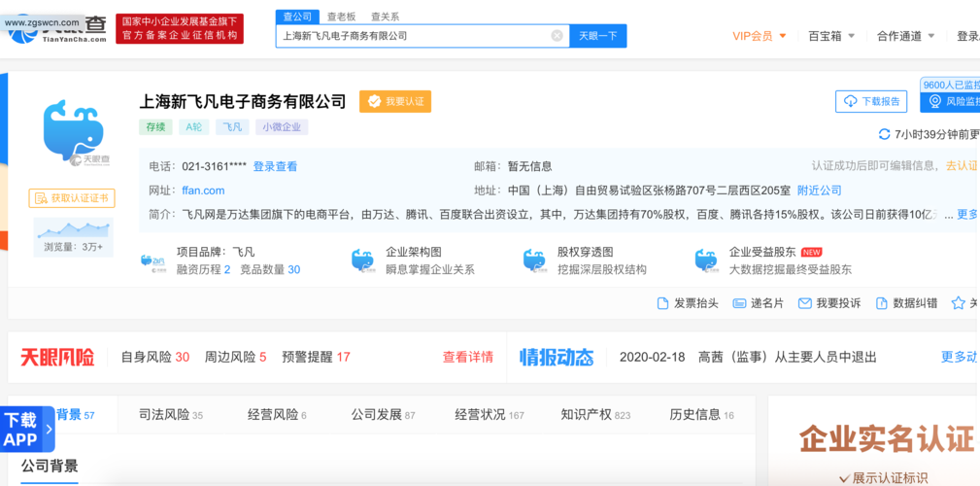Click the company search input field
Screen dimensions: 980x486
[x=413, y=36]
